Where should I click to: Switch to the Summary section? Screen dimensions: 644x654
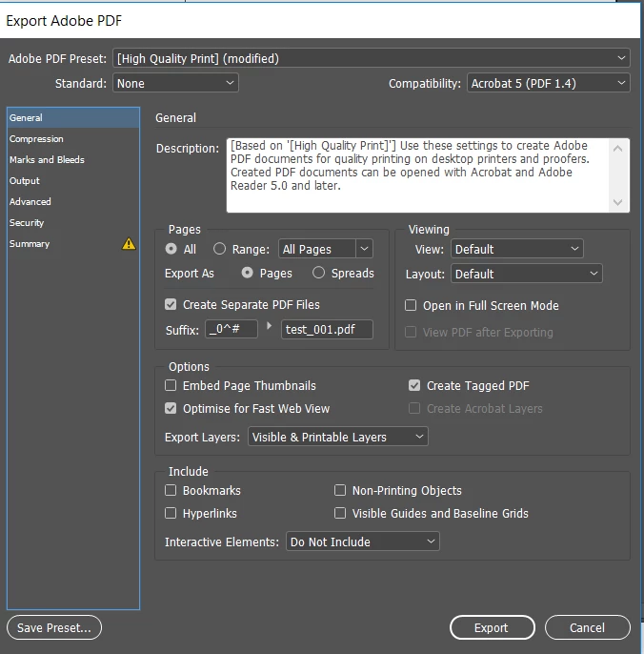tap(73, 244)
